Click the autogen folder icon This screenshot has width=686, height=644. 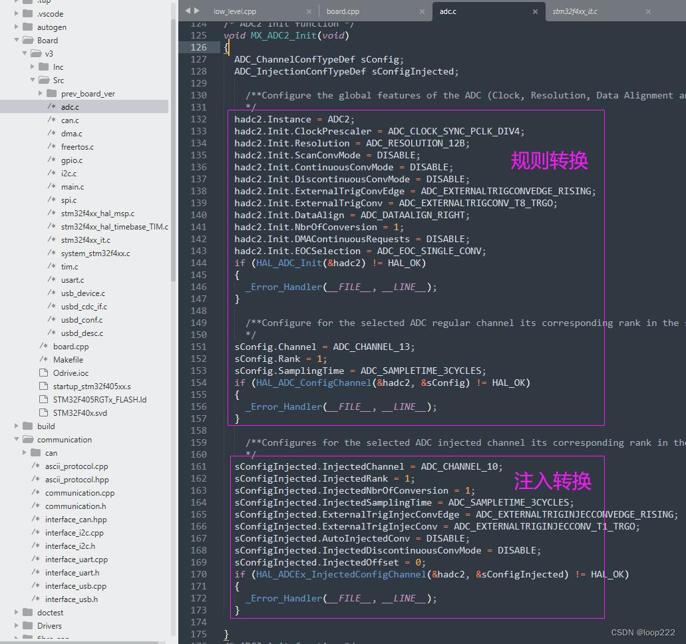tap(28, 27)
